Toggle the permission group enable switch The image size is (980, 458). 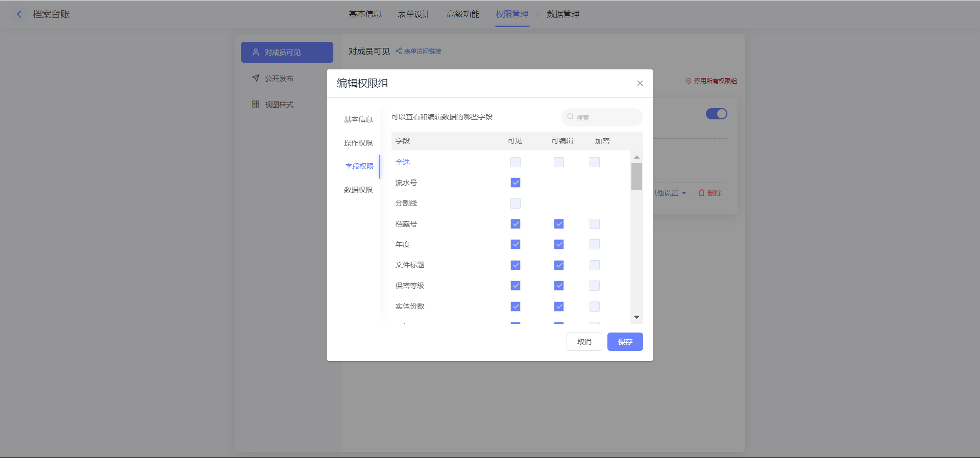coord(716,114)
